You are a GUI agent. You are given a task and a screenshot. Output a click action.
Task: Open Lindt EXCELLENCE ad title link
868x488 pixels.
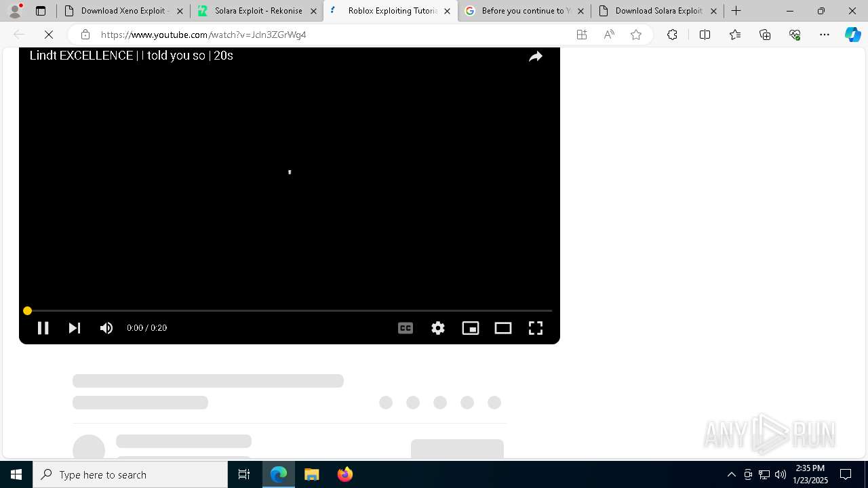pyautogui.click(x=131, y=56)
